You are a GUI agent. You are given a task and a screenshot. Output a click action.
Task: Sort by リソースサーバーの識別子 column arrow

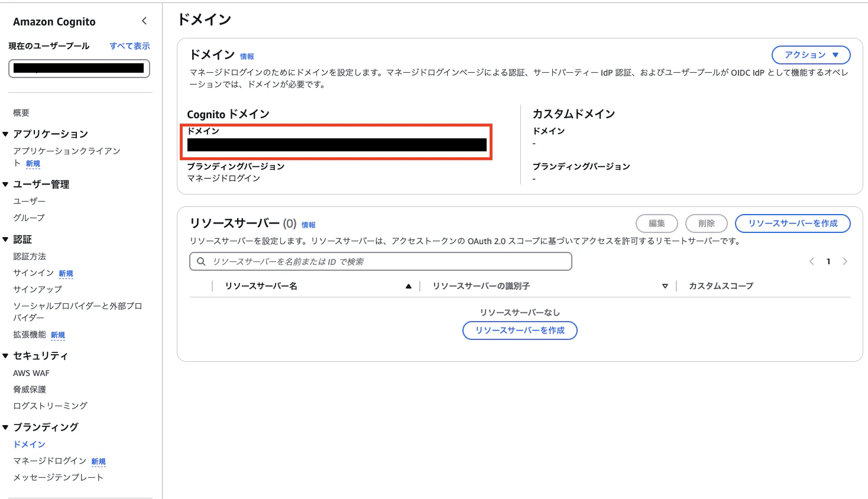pyautogui.click(x=665, y=286)
